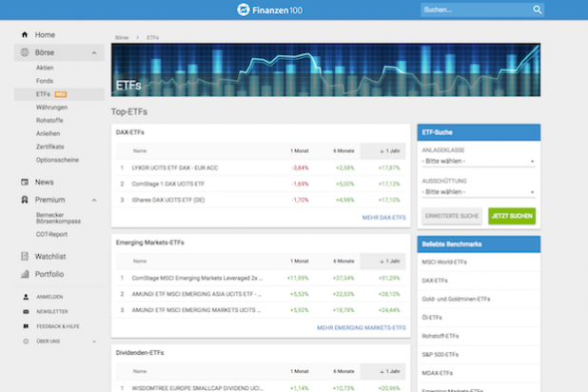Open the MDAX-ETFs benchmark
This screenshot has height=392, width=588.
(x=479, y=373)
